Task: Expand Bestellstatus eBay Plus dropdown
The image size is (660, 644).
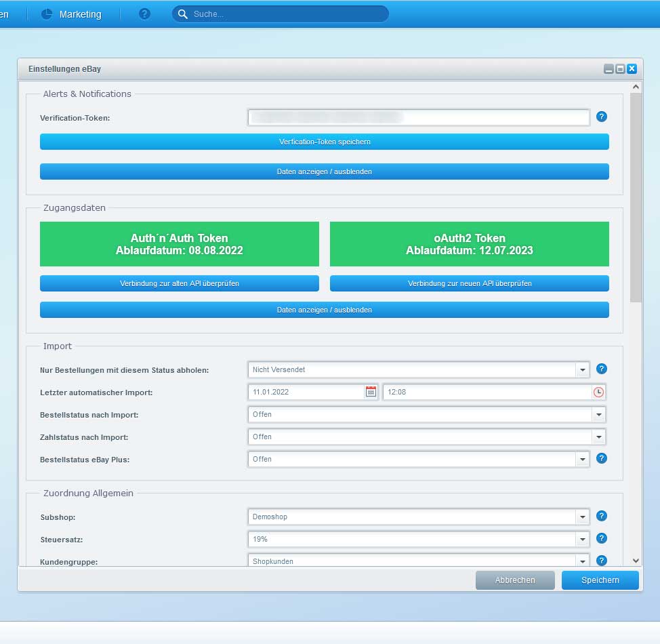Action: point(583,459)
